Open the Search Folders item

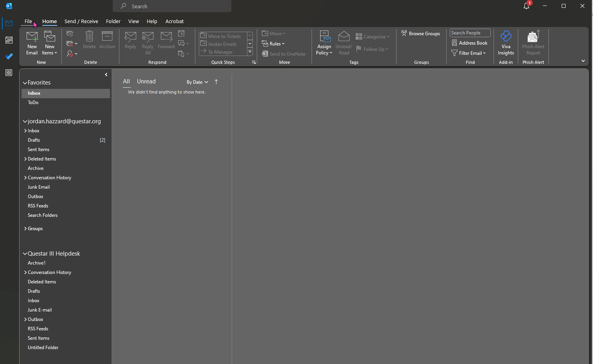(x=66, y=215)
